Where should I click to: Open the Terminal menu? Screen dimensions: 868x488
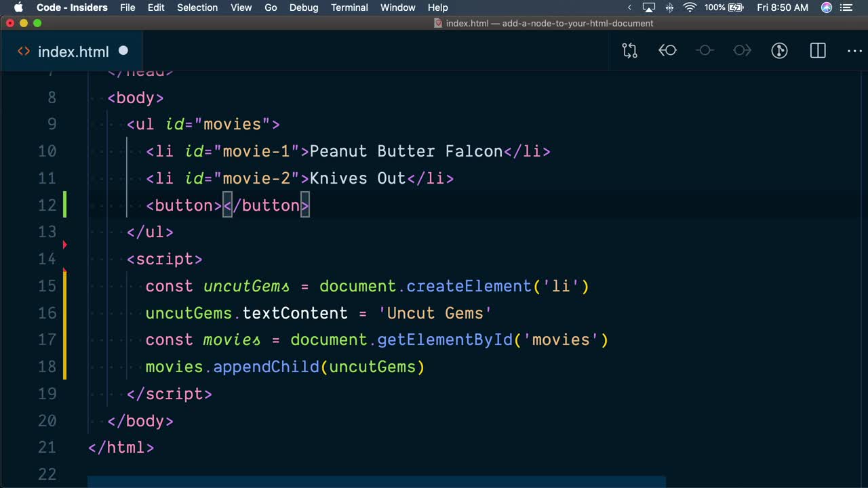349,7
